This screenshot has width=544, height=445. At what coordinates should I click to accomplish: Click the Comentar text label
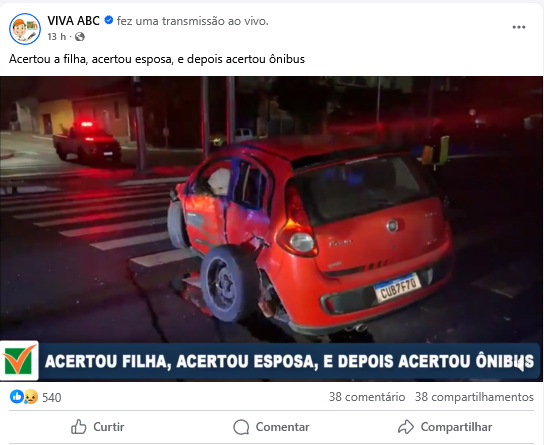point(282,427)
